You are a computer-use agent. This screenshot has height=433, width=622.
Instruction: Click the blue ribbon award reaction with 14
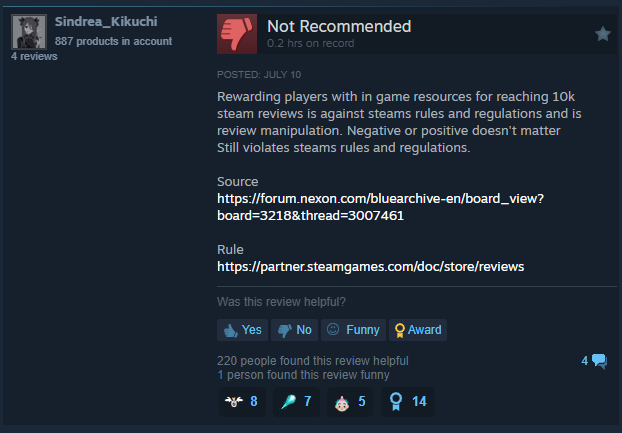coord(408,402)
